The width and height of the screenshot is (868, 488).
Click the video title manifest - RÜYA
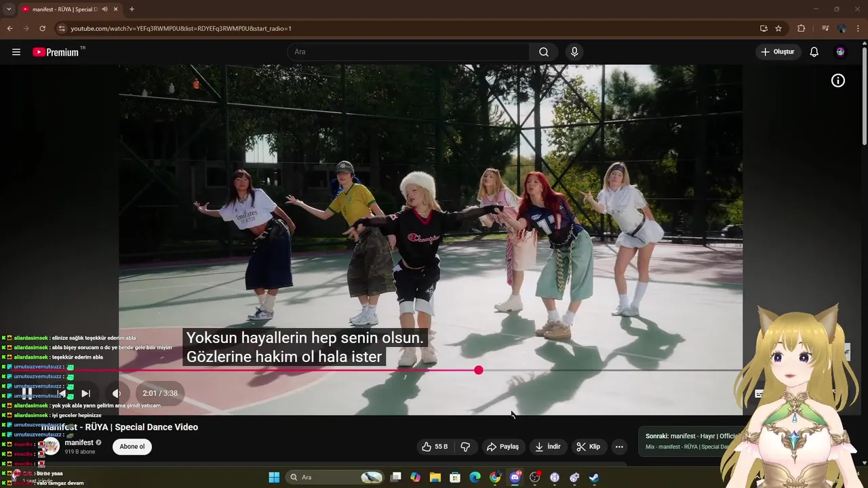point(119,427)
